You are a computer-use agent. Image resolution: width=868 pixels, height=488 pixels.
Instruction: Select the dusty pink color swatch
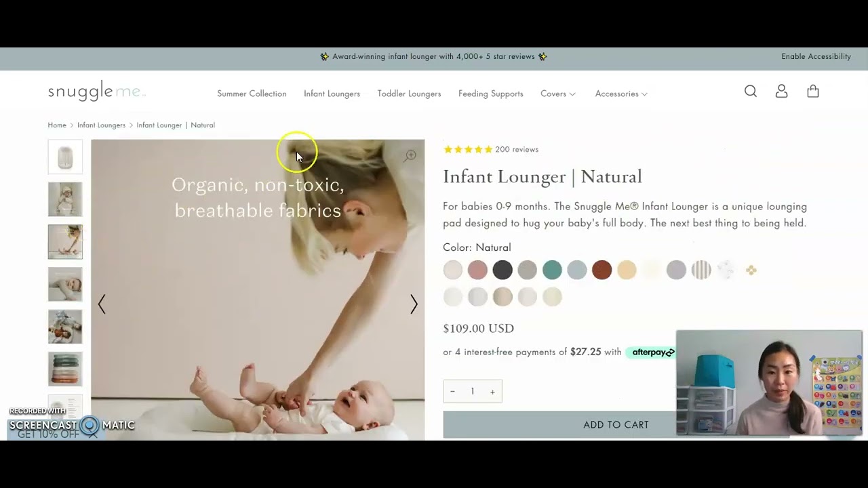pyautogui.click(x=477, y=270)
